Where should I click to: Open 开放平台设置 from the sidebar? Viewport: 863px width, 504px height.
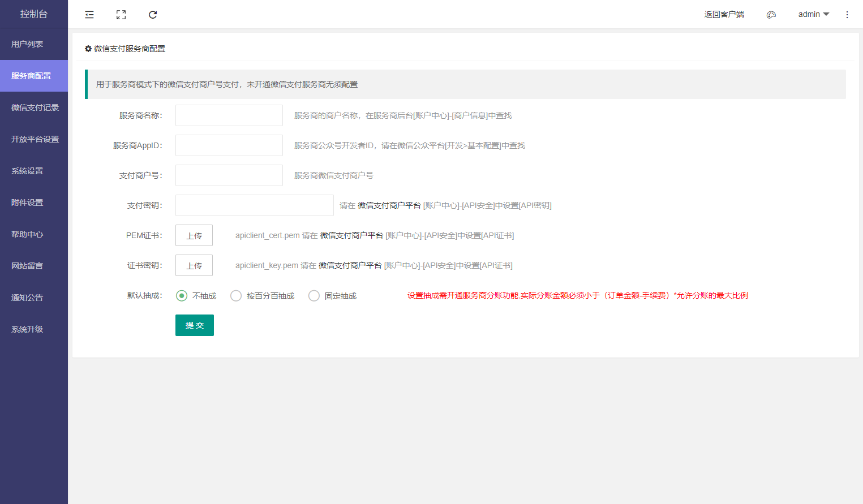click(35, 139)
